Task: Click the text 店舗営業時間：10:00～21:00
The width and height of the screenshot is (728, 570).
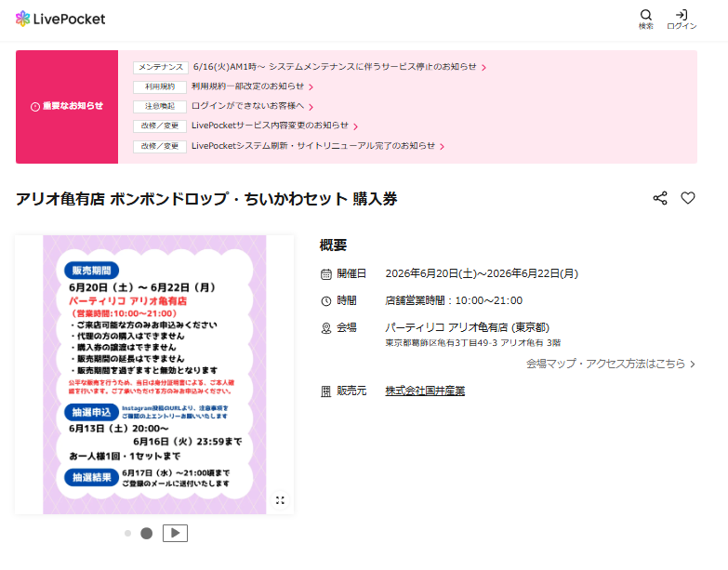Action: (454, 300)
